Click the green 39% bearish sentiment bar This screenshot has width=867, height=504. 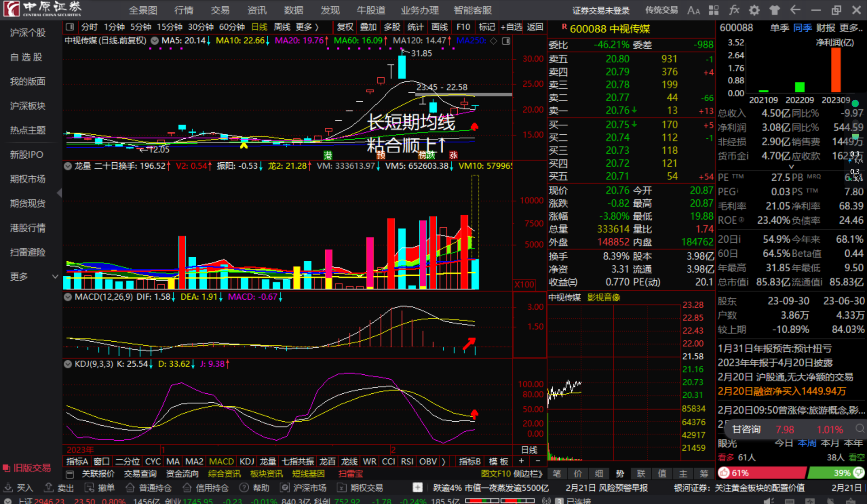pos(836,473)
